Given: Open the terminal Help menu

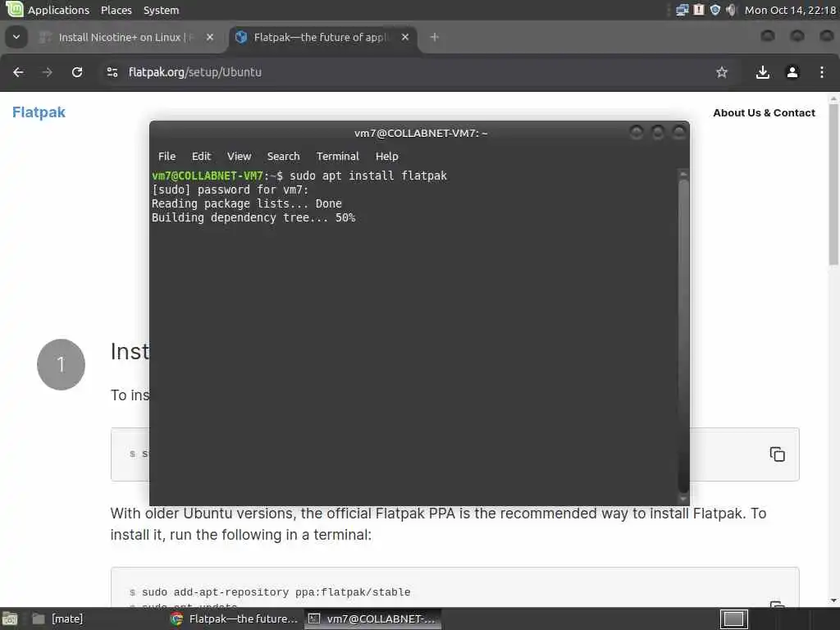Looking at the screenshot, I should 387,157.
